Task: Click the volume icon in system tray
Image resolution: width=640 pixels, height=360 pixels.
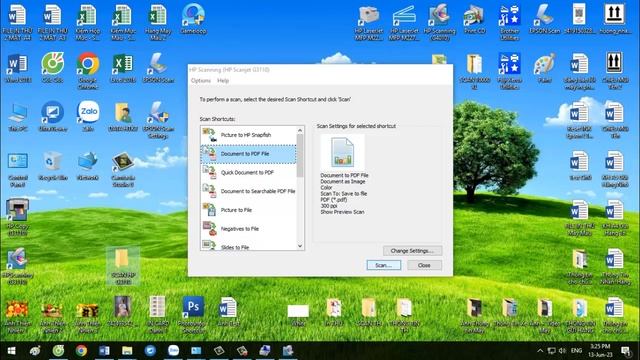Action: 562,351
